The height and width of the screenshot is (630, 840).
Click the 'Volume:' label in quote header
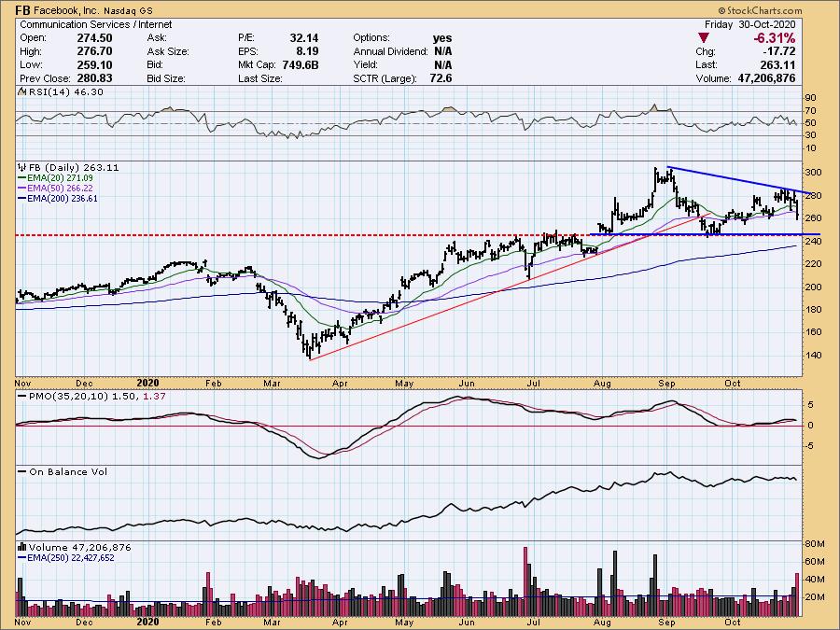click(714, 78)
